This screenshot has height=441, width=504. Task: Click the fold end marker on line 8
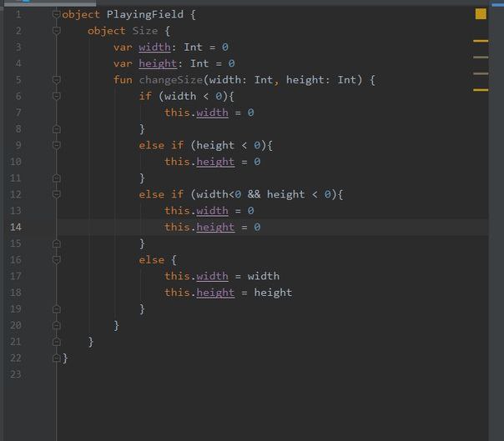(x=56, y=129)
